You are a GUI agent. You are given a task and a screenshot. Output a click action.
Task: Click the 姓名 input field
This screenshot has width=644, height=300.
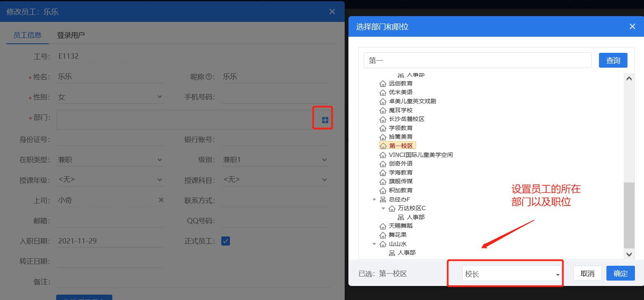pos(110,77)
